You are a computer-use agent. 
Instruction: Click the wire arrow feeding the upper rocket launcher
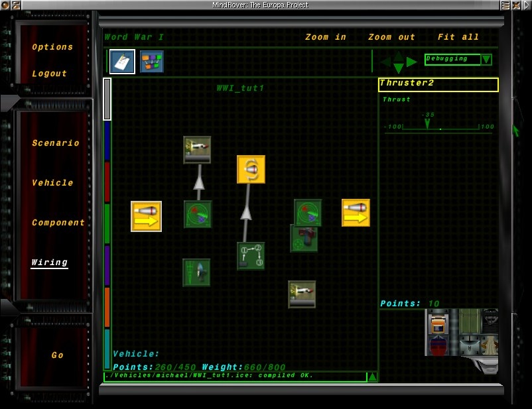(x=199, y=183)
